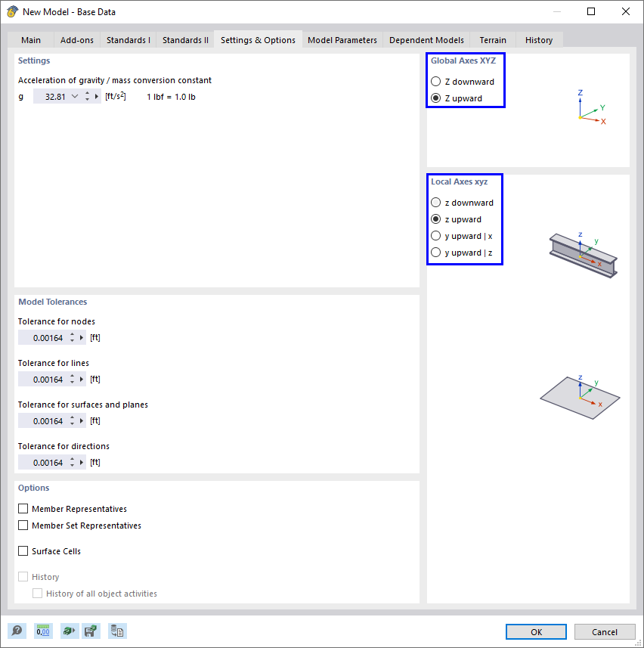Select z upward for Local Axes
Viewport: 644px width, 648px height.
pyautogui.click(x=435, y=219)
